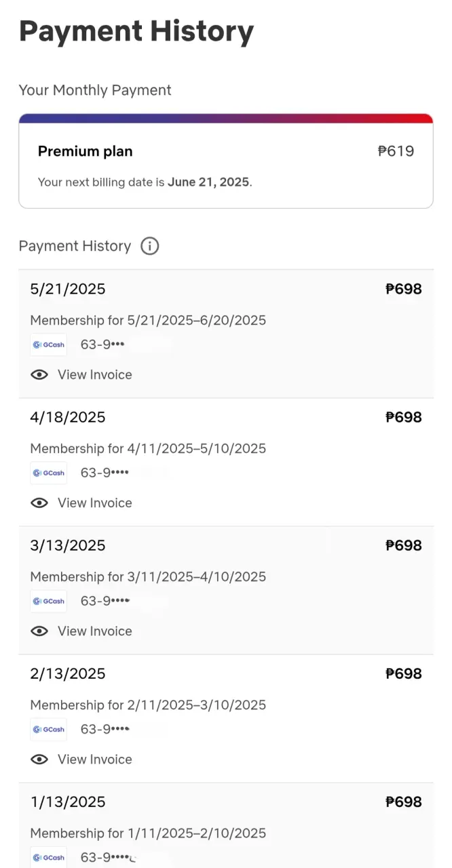This screenshot has width=452, height=868.
Task: Open View Invoice for the 5/21/2025 payment
Action: [x=95, y=374]
